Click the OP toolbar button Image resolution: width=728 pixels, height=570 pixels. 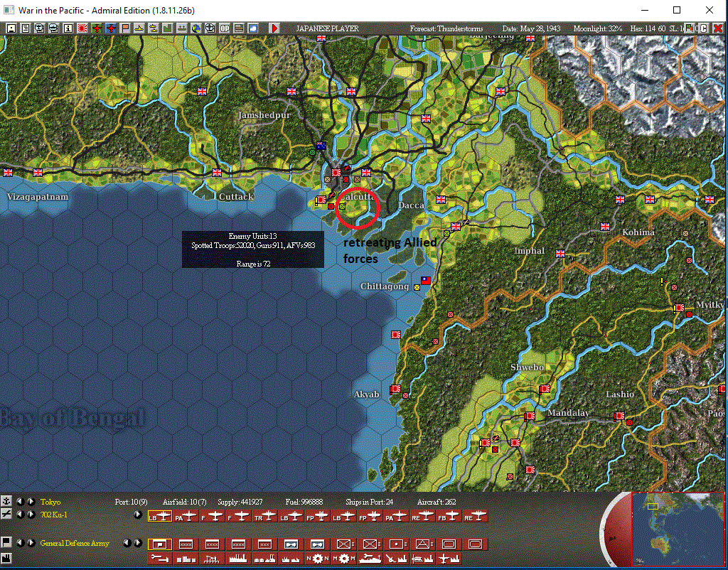224,28
